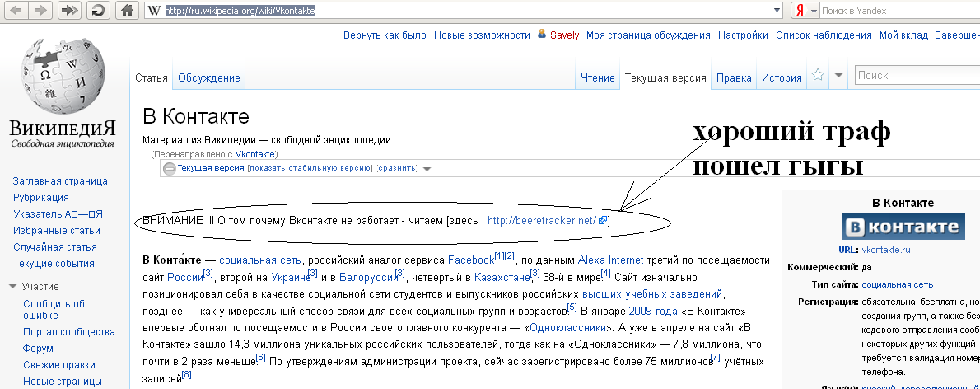Open the социальная сеть article link in text
Image resolution: width=980 pixels, height=389 pixels.
260,260
